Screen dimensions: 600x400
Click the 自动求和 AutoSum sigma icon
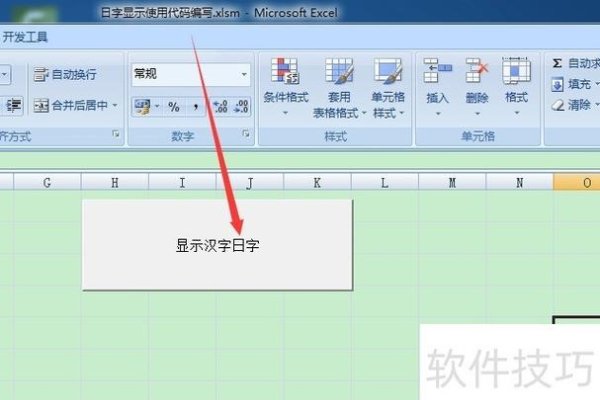click(557, 63)
